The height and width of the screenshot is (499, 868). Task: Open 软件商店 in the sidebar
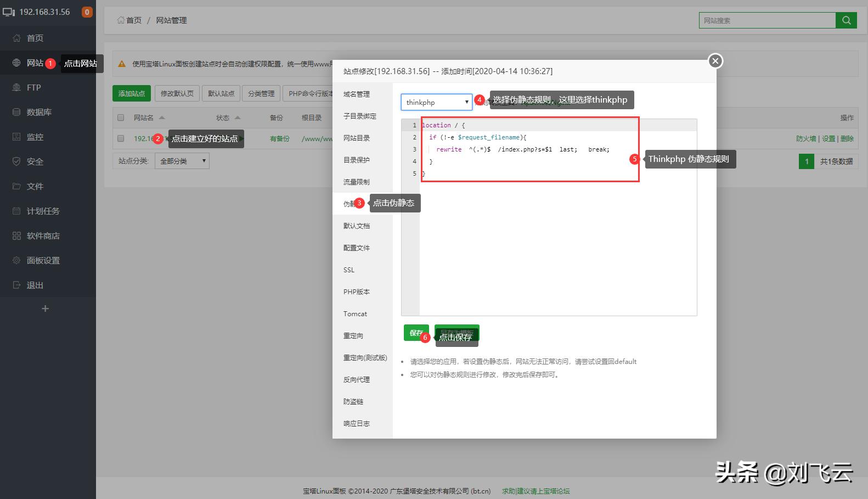pyautogui.click(x=43, y=236)
